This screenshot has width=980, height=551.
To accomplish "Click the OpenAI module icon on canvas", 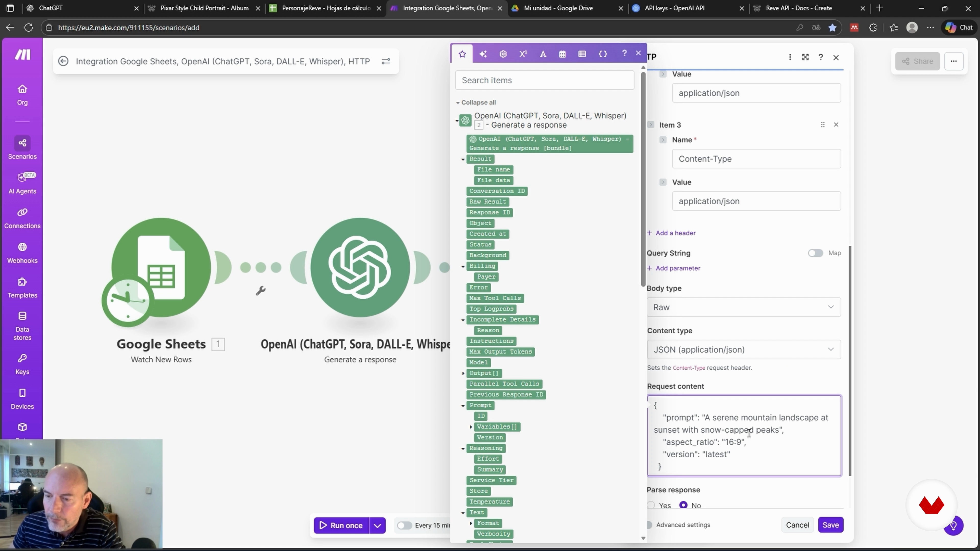I will coord(360,267).
